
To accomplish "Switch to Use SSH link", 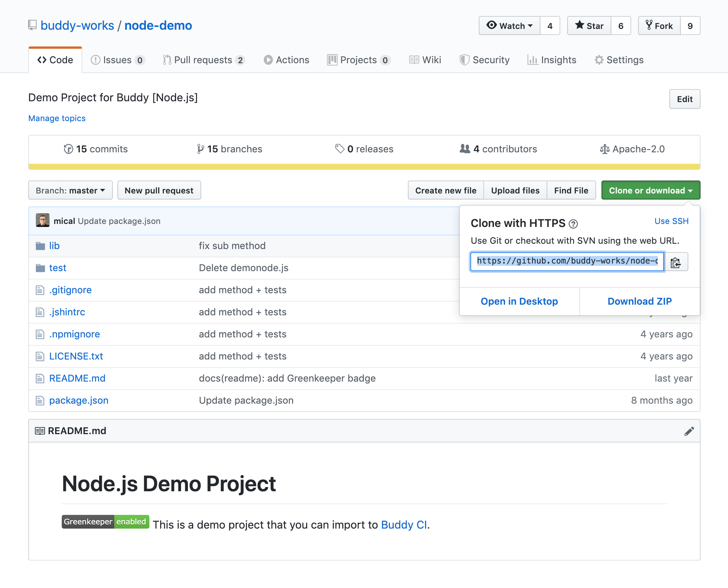I will [x=672, y=221].
